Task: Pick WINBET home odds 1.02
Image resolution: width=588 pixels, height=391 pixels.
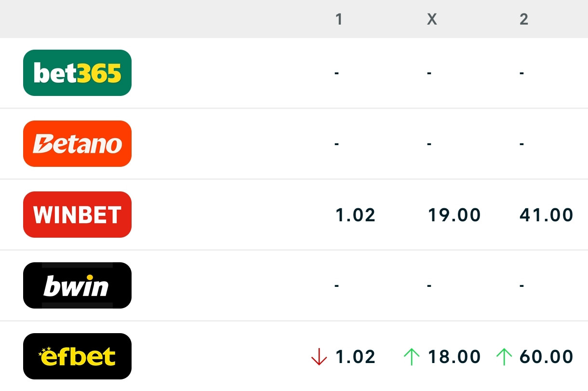Action: pos(355,215)
